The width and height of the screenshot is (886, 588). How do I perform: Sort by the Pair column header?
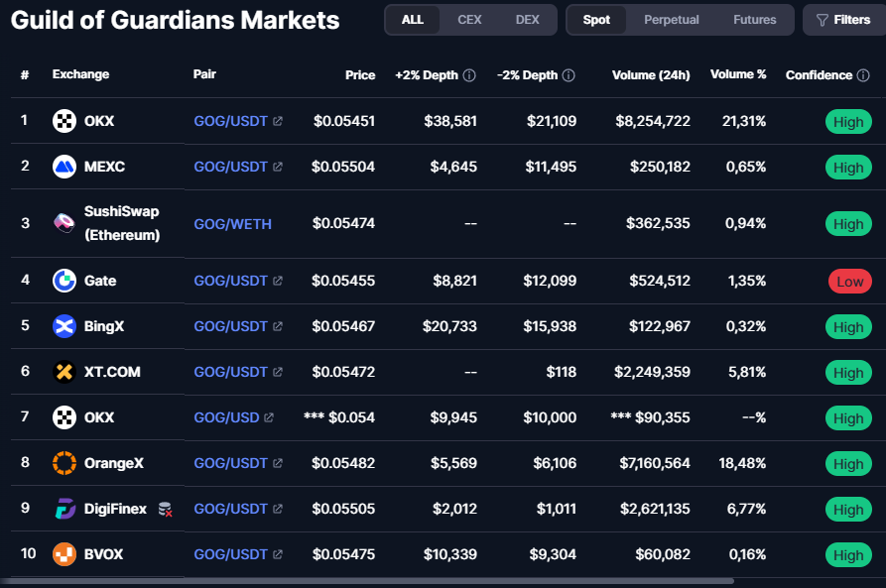coord(204,74)
